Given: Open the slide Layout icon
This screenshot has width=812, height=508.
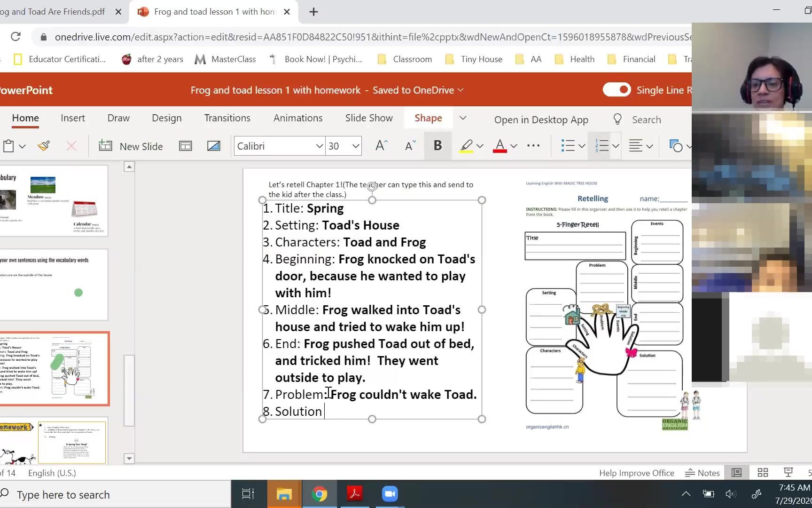Looking at the screenshot, I should (186, 146).
